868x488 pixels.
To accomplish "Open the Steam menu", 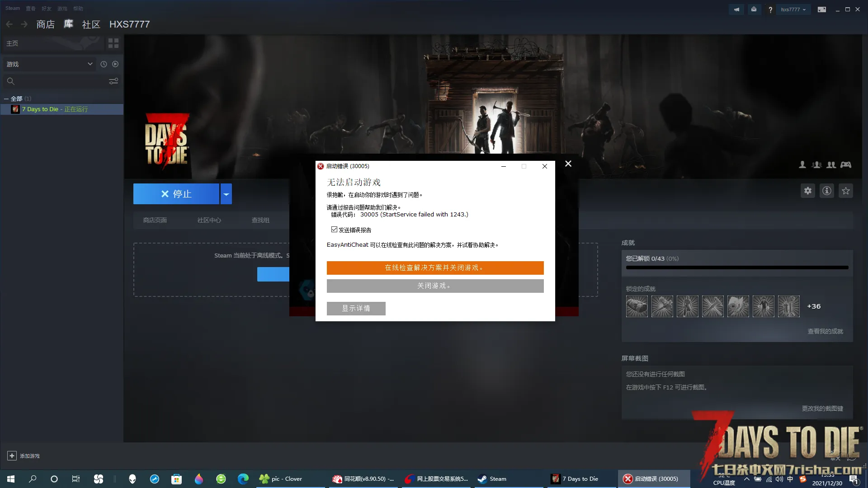I will (x=13, y=8).
